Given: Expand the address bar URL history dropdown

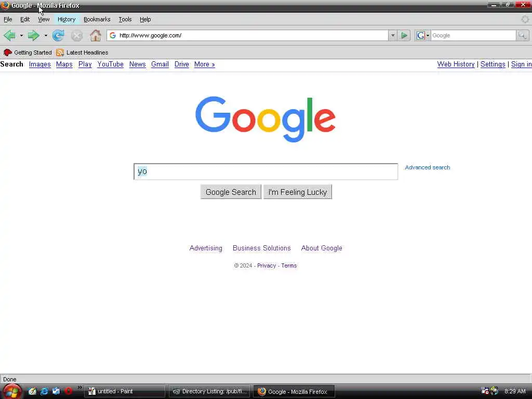Looking at the screenshot, I should tap(393, 35).
